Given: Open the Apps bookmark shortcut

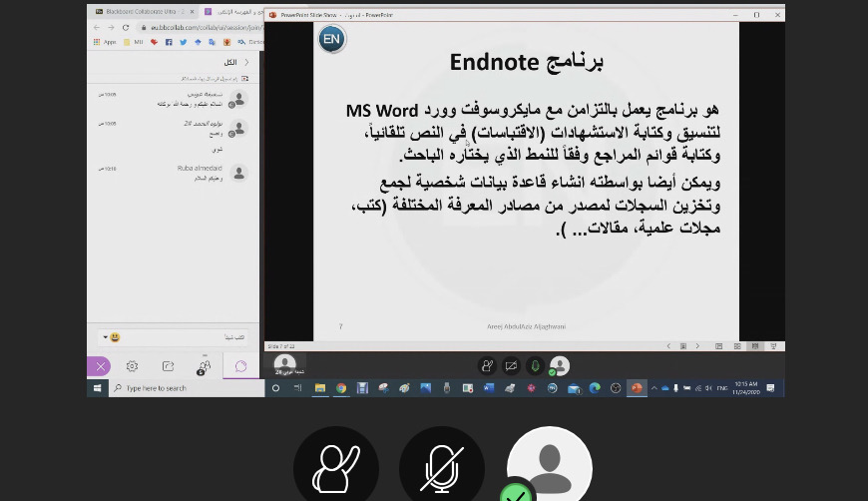Looking at the screenshot, I should pyautogui.click(x=105, y=42).
